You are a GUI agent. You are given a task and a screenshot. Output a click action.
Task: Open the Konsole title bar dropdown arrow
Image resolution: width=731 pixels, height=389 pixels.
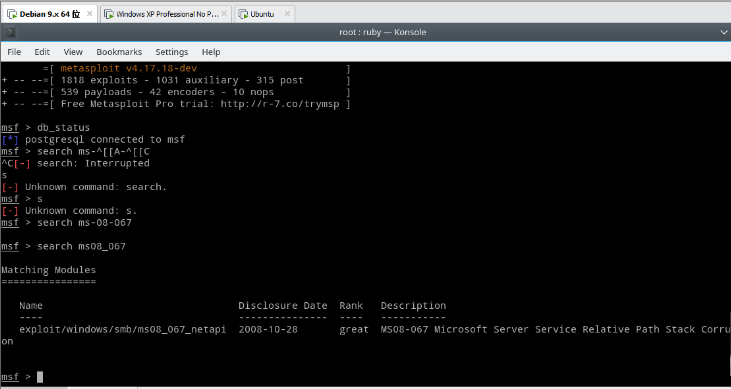(x=724, y=32)
